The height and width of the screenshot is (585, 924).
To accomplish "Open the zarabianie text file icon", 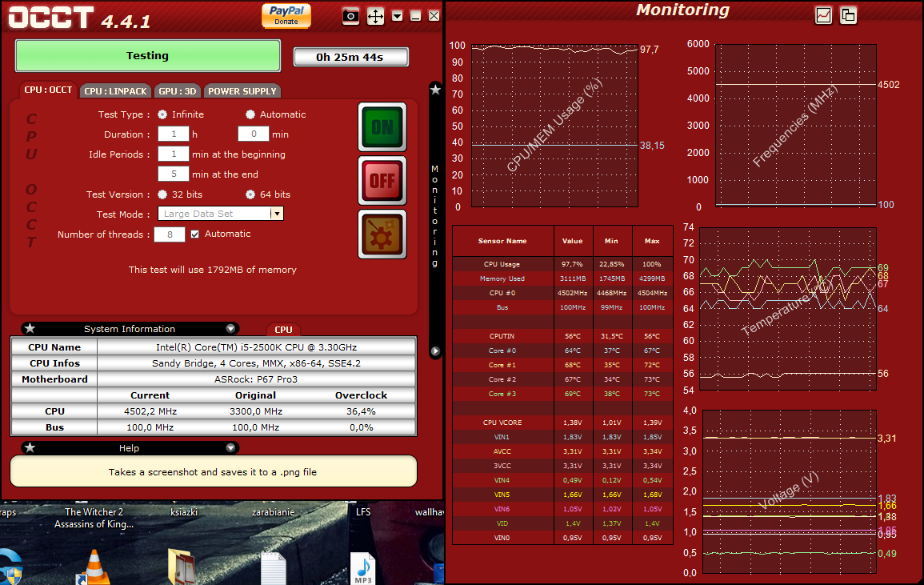I will pyautogui.click(x=273, y=567).
